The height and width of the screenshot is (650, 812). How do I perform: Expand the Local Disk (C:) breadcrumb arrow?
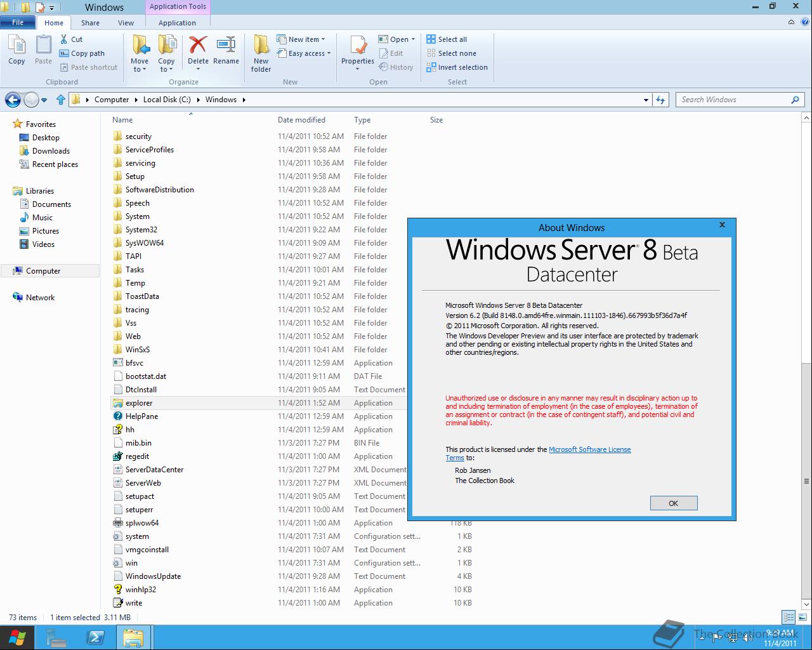coord(199,100)
